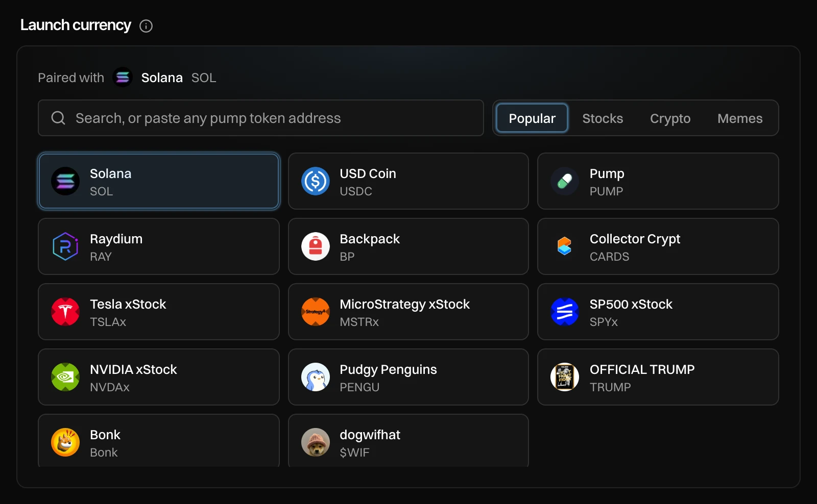Click the Bonk title text
The height and width of the screenshot is (504, 817).
coord(105,435)
